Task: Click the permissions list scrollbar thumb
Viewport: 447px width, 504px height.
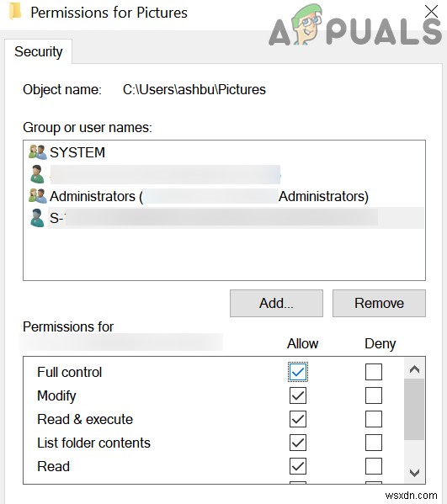Action: tap(414, 409)
